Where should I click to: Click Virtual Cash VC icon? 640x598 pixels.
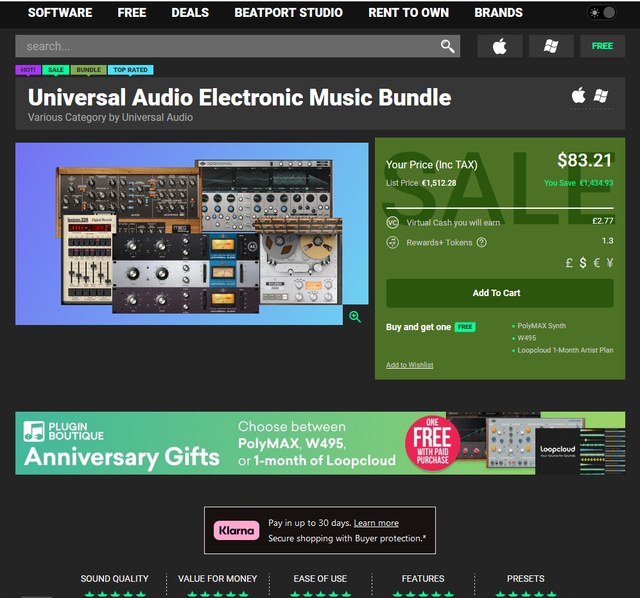(x=392, y=222)
